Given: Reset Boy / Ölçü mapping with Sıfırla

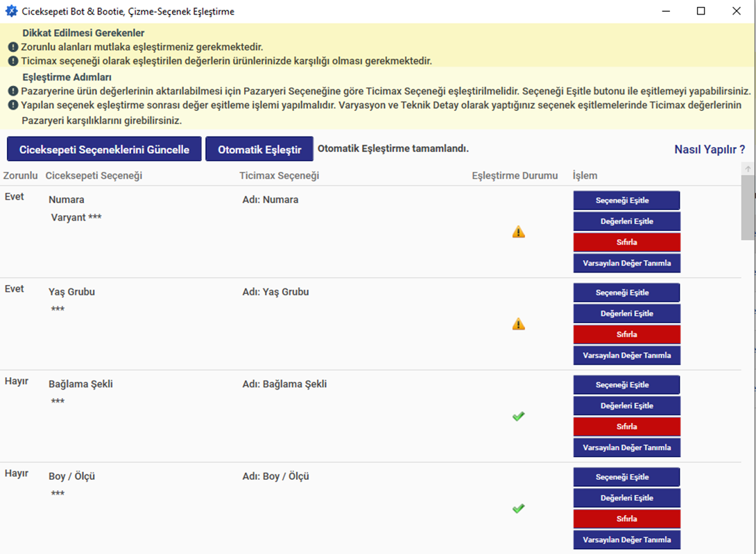Looking at the screenshot, I should (626, 519).
